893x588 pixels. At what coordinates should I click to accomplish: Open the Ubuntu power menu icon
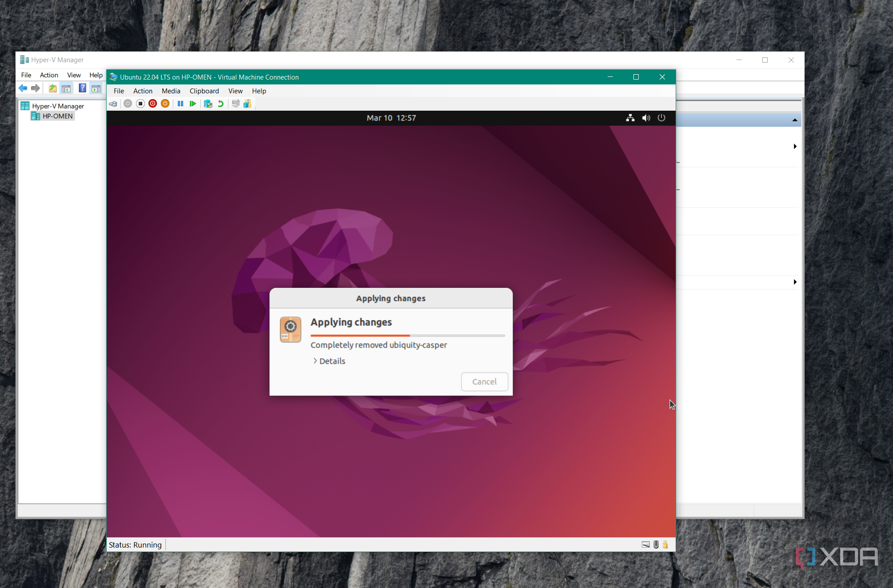point(661,118)
